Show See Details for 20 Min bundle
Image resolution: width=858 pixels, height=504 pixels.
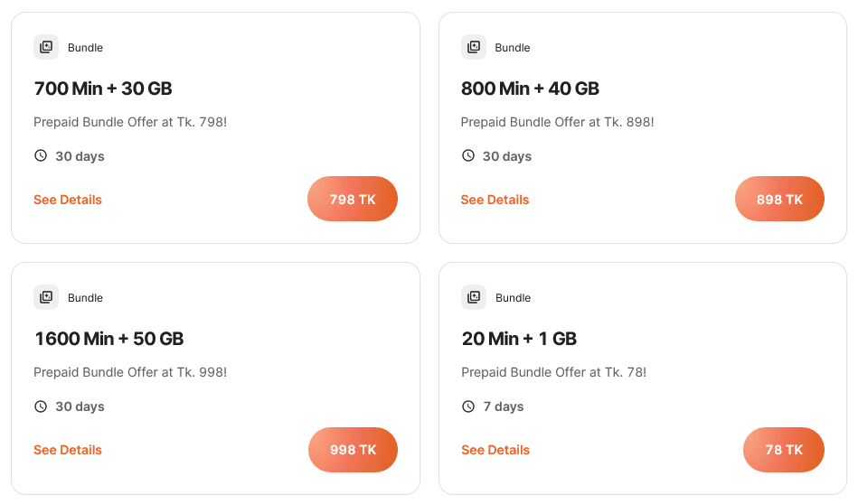pos(495,450)
